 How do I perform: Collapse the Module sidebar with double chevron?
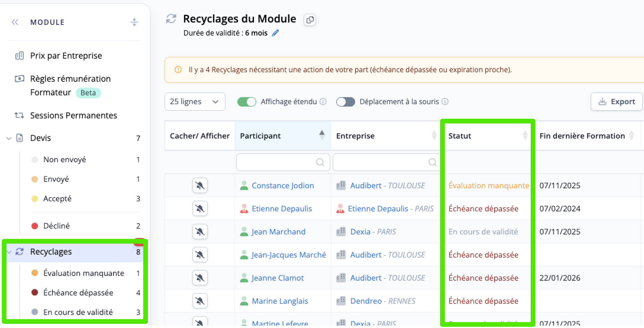point(15,22)
